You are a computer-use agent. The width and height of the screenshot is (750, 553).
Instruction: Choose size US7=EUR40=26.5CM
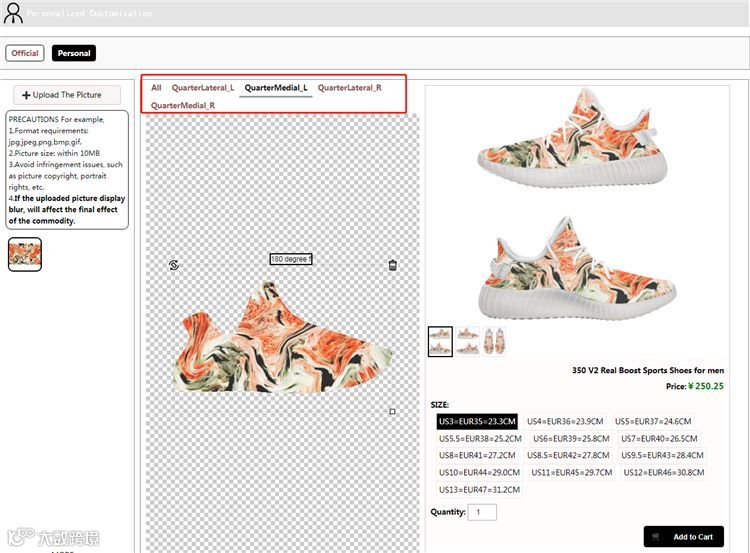pos(659,439)
